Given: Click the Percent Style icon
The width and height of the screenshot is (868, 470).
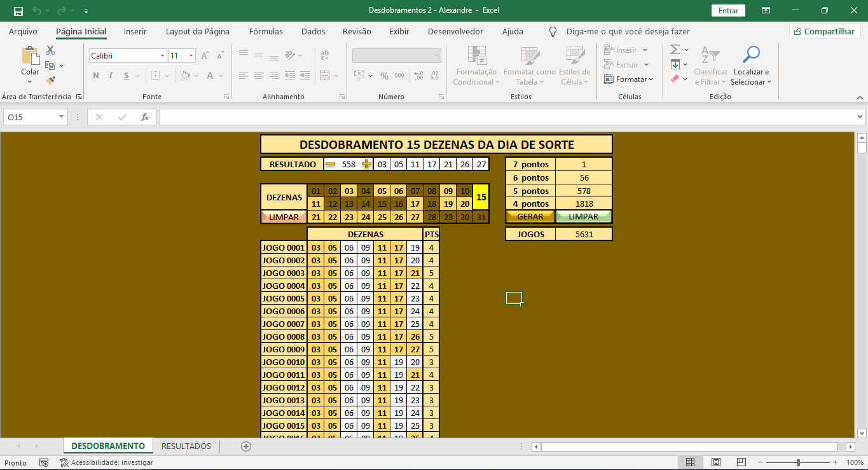Looking at the screenshot, I should [x=384, y=76].
